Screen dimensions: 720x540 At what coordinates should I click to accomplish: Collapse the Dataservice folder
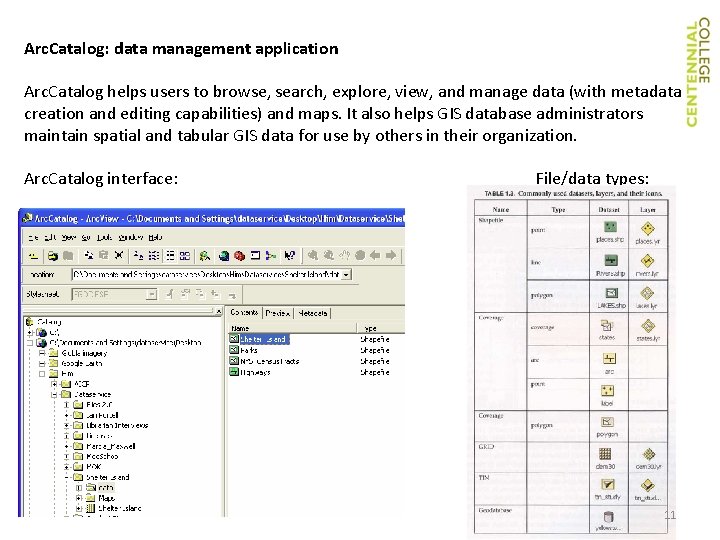click(x=55, y=394)
